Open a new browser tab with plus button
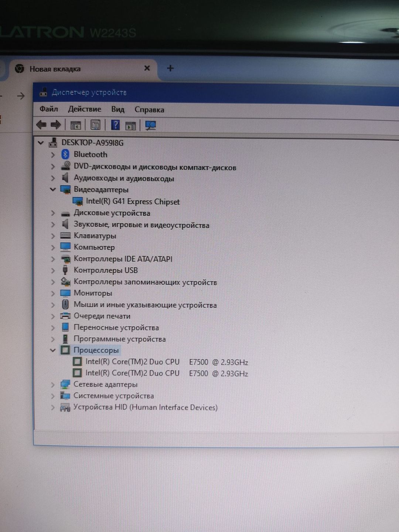The height and width of the screenshot is (532, 399). point(170,68)
